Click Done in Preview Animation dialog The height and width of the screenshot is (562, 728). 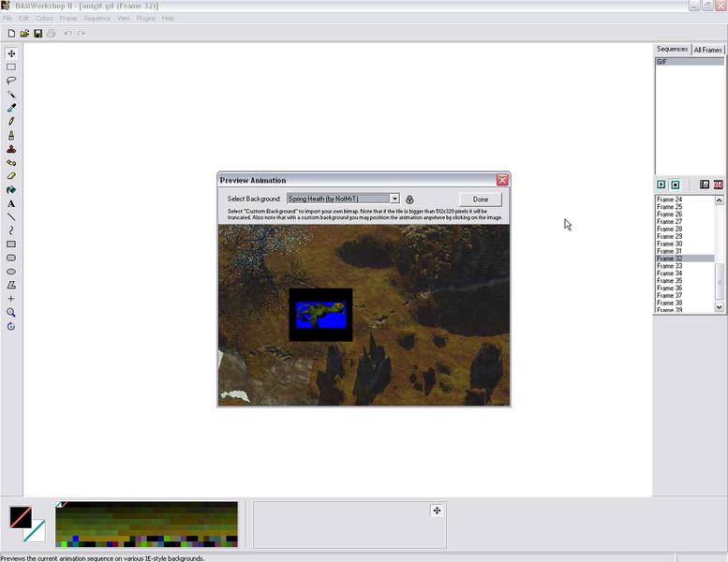click(x=481, y=200)
